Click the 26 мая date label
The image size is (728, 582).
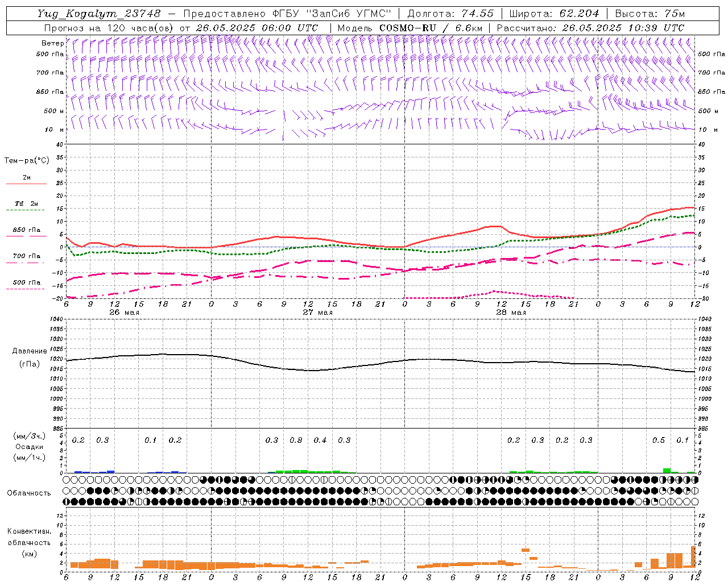(x=123, y=313)
